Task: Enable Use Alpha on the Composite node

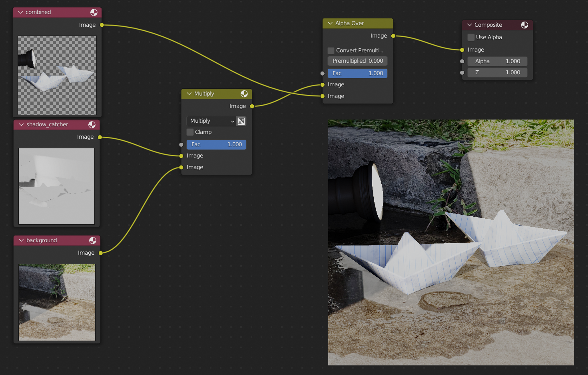Action: (471, 37)
